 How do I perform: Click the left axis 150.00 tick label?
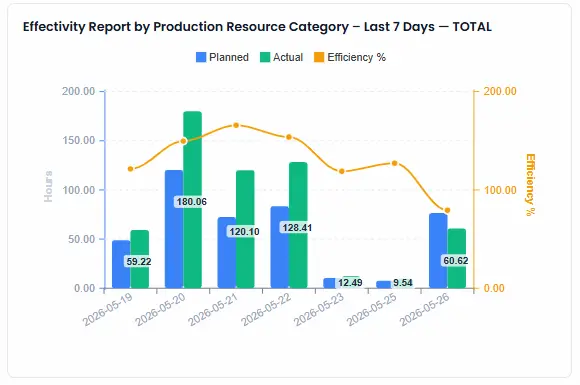click(78, 141)
